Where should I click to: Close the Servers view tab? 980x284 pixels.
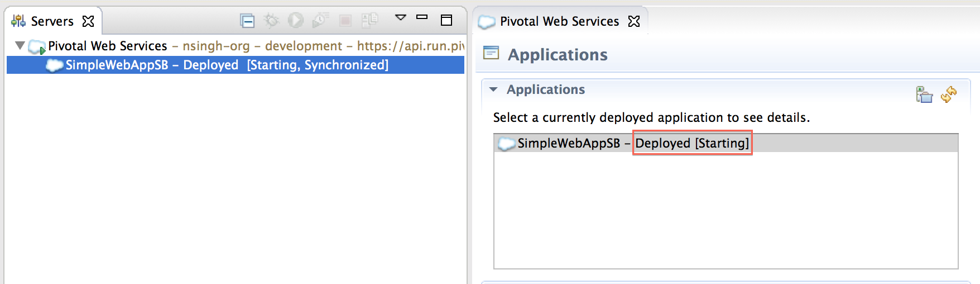88,21
